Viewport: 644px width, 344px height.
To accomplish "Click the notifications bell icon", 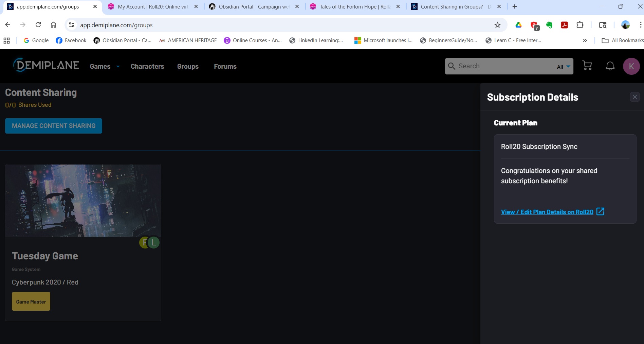I will [x=610, y=66].
